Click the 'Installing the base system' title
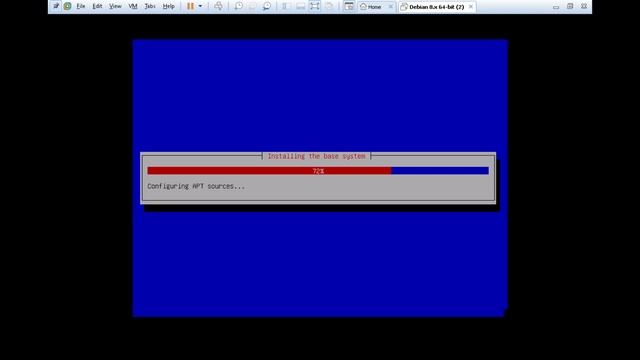The height and width of the screenshot is (360, 640). click(x=316, y=156)
